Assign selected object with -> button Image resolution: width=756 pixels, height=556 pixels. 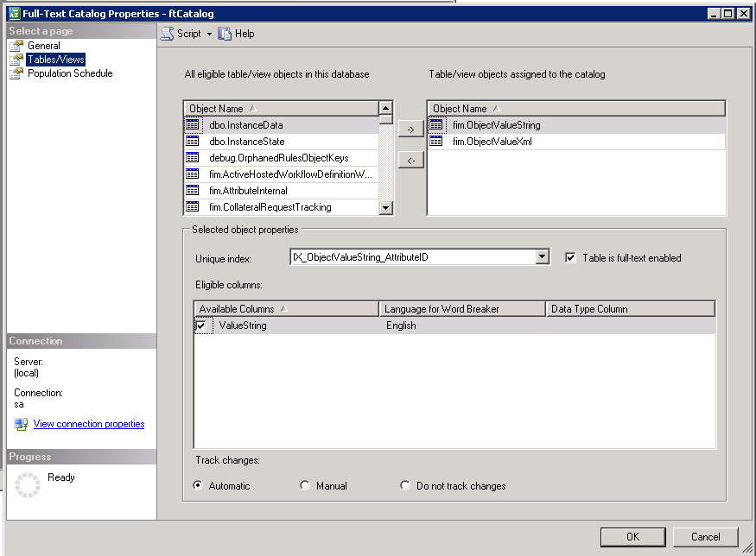(410, 130)
